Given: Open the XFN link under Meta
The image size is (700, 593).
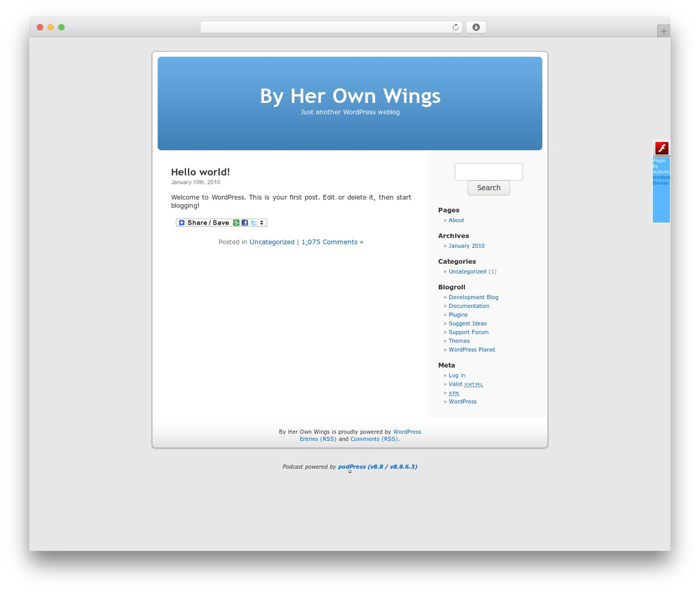Looking at the screenshot, I should click(454, 393).
